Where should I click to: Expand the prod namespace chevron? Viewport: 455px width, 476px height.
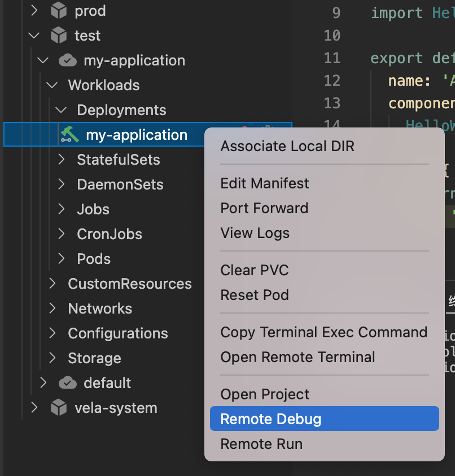tap(34, 11)
